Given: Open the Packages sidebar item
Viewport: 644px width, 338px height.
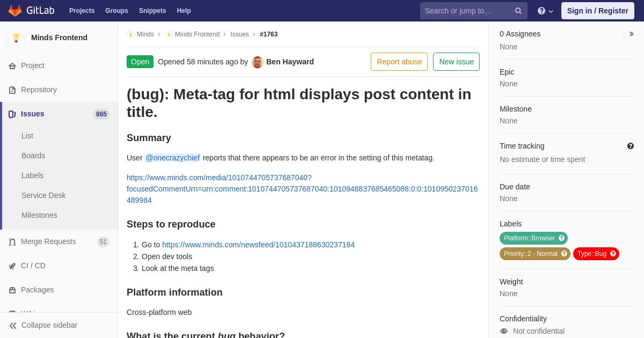Looking at the screenshot, I should (37, 290).
